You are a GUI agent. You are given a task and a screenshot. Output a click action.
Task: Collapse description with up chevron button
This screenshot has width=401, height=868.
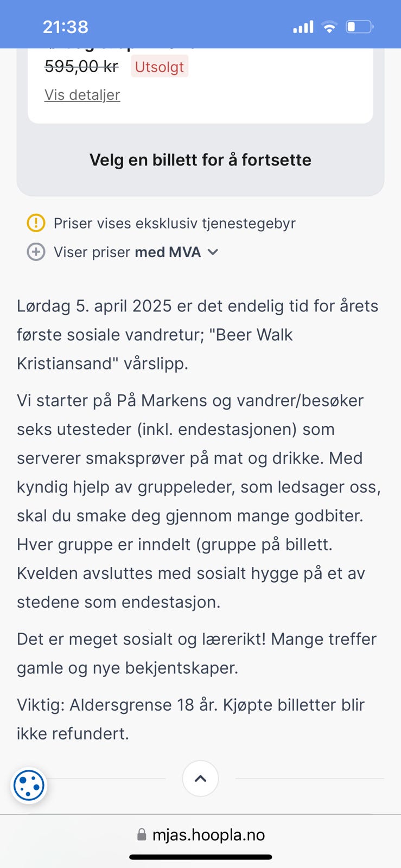200,778
